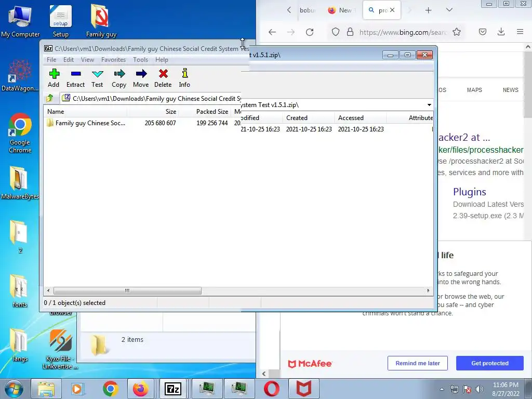532x399 pixels.
Task: Open the Setup desktop icon
Action: click(60, 21)
